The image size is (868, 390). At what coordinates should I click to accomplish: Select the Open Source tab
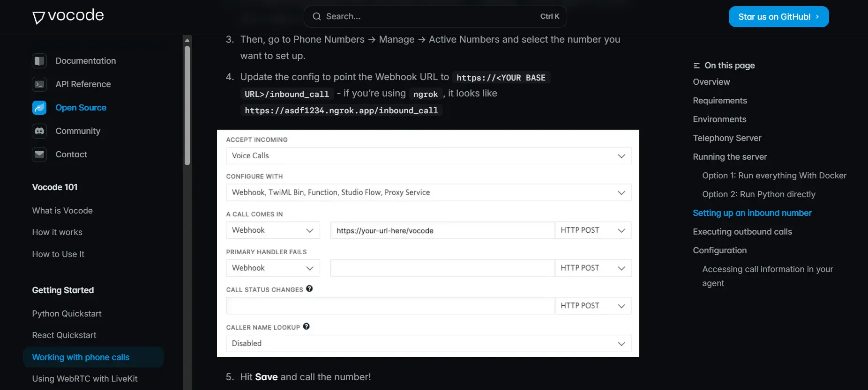pos(81,108)
